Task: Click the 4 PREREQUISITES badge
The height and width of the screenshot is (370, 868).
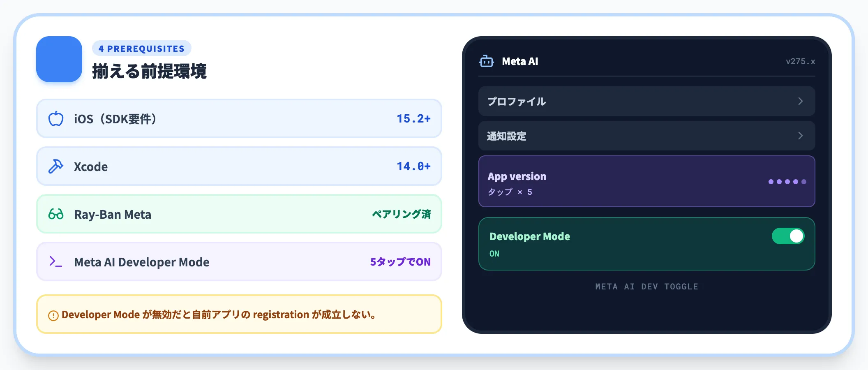Action: tap(142, 49)
